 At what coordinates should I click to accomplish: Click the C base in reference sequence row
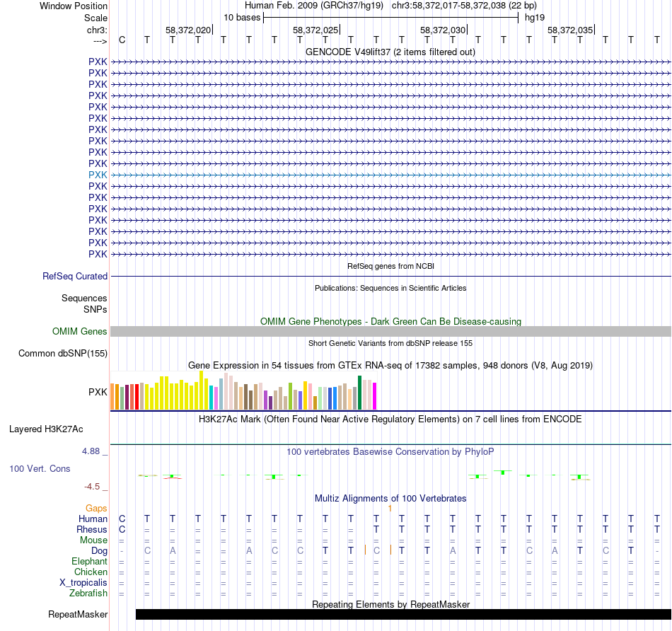point(122,40)
